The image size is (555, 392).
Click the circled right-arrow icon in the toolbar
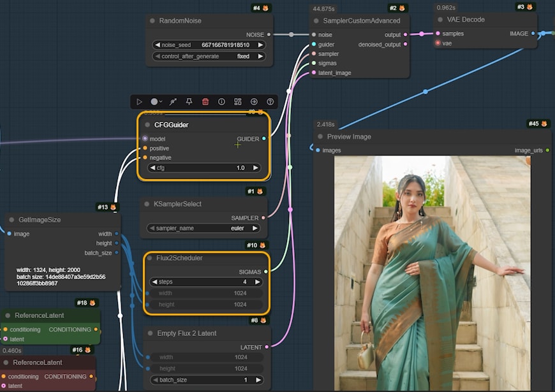pyautogui.click(x=254, y=101)
